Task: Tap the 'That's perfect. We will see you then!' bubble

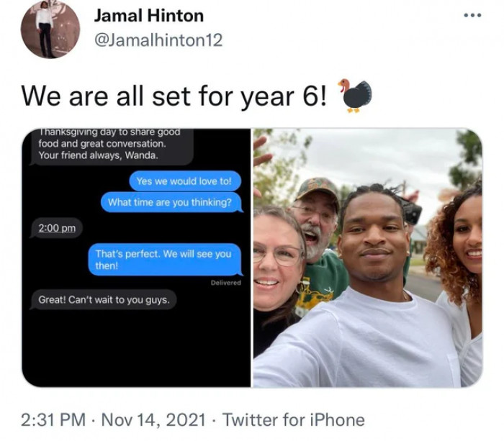Action: point(165,260)
